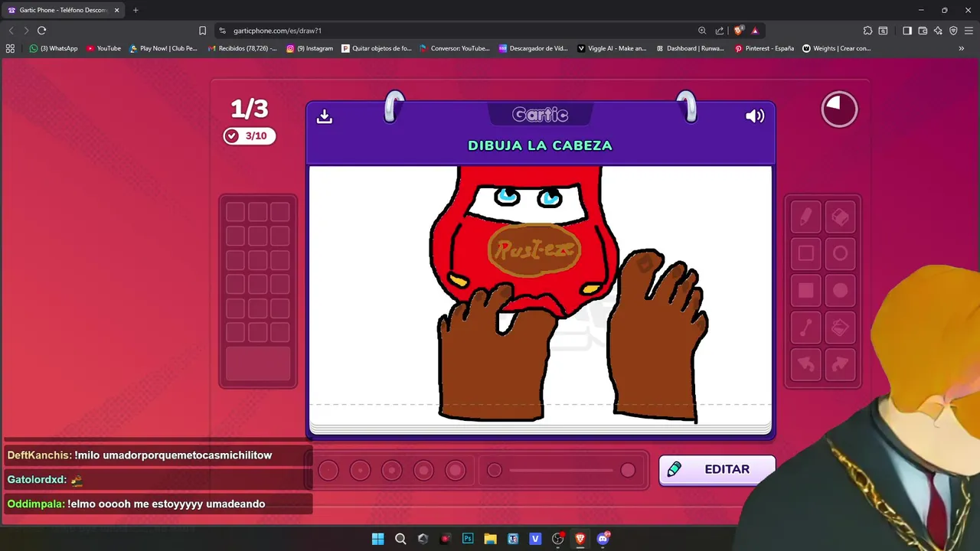Open the Brave hamburger main menu

click(x=969, y=31)
